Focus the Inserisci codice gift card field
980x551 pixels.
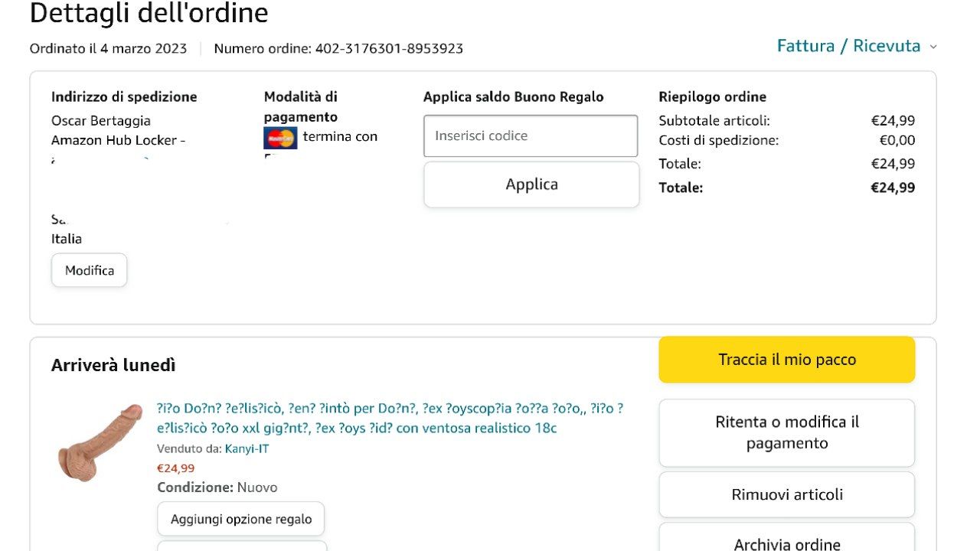pyautogui.click(x=531, y=135)
